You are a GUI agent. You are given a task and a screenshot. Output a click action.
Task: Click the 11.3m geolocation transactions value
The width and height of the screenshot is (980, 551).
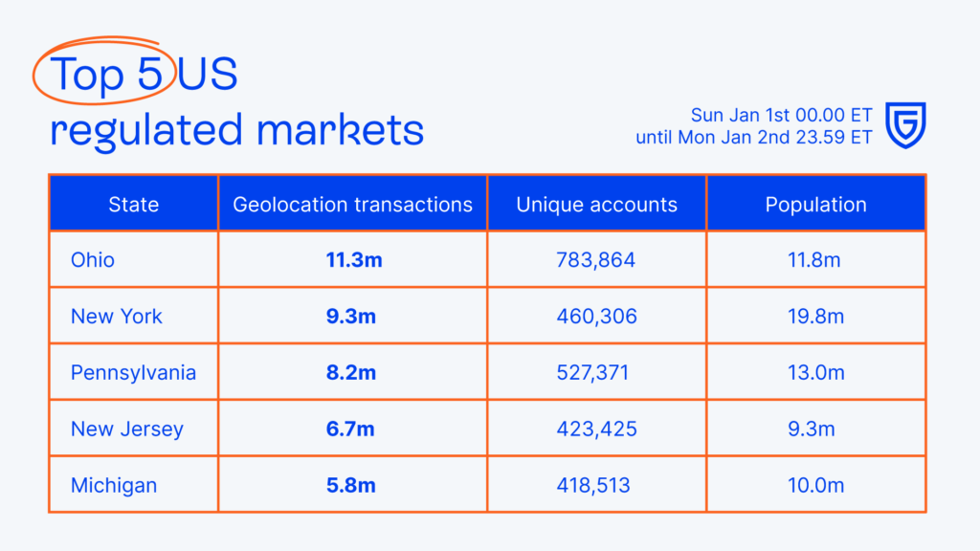(353, 259)
